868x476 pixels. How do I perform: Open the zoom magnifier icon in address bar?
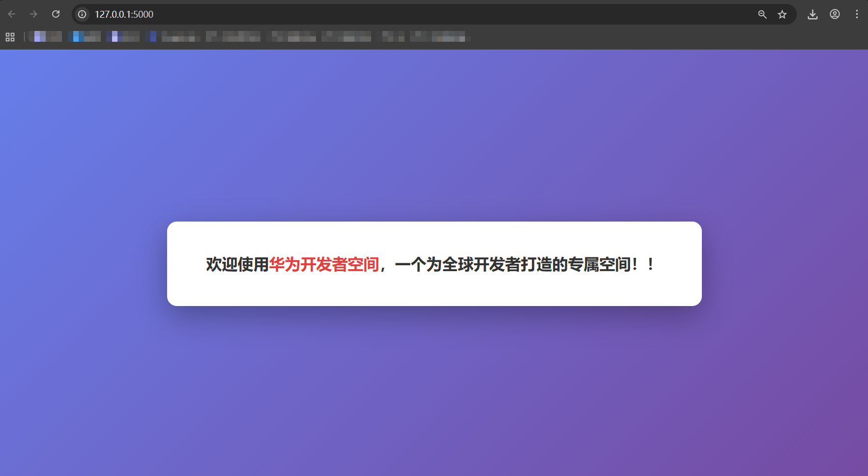pyautogui.click(x=762, y=14)
